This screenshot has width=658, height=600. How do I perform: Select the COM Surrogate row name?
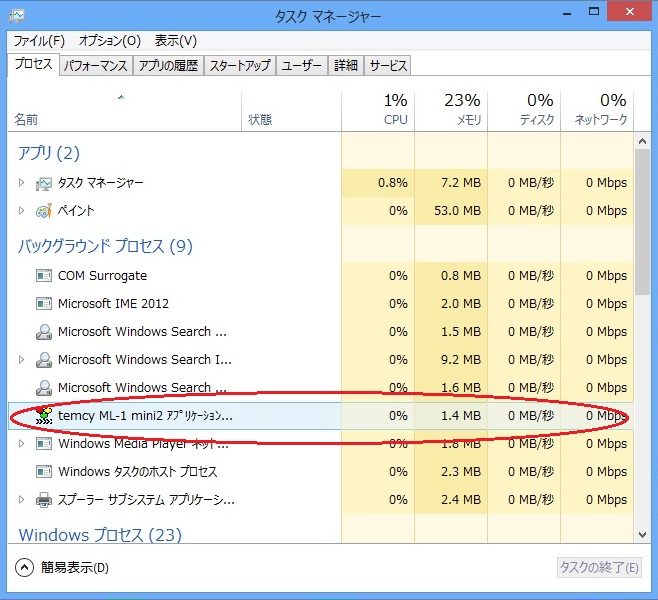click(x=102, y=276)
